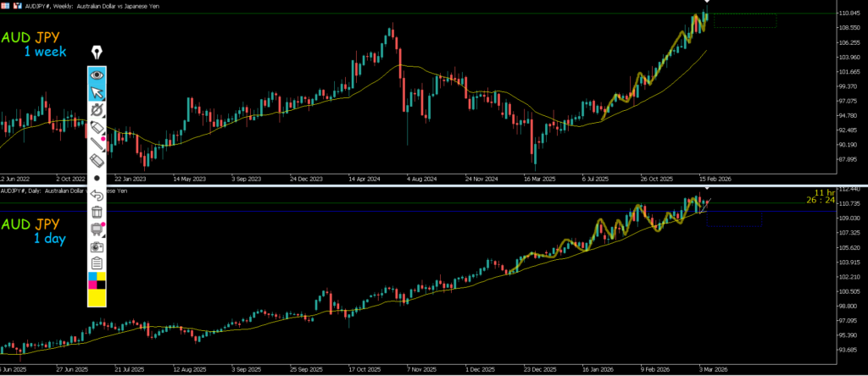This screenshot has width=868, height=376.
Task: Click the red grid icon in weekly chart header
Action: tap(6, 6)
